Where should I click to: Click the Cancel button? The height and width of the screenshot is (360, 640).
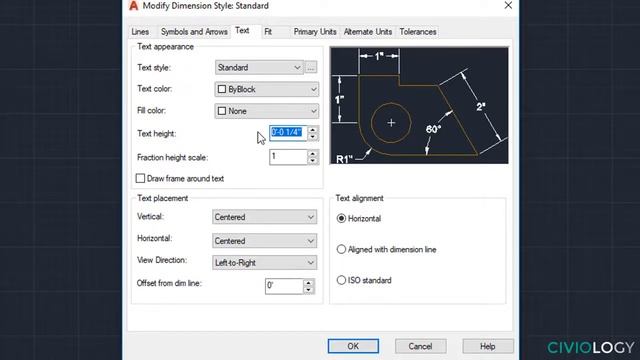click(x=420, y=346)
